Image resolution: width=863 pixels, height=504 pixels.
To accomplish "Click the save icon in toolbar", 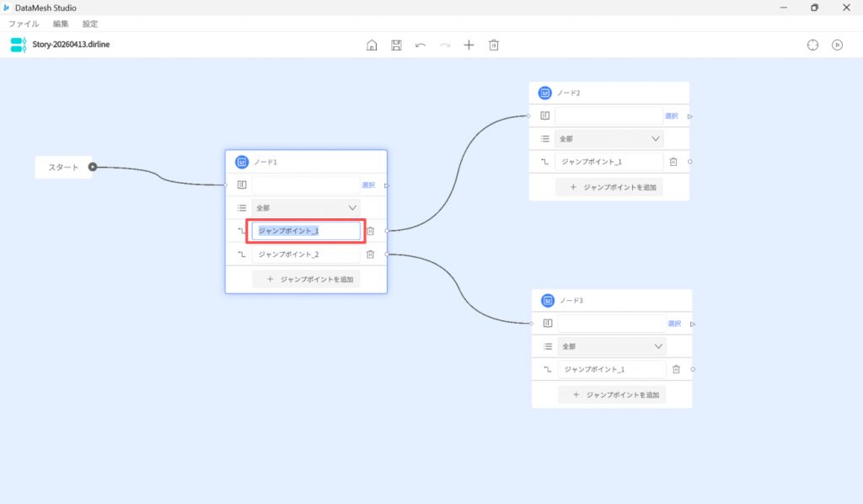I will pyautogui.click(x=396, y=45).
